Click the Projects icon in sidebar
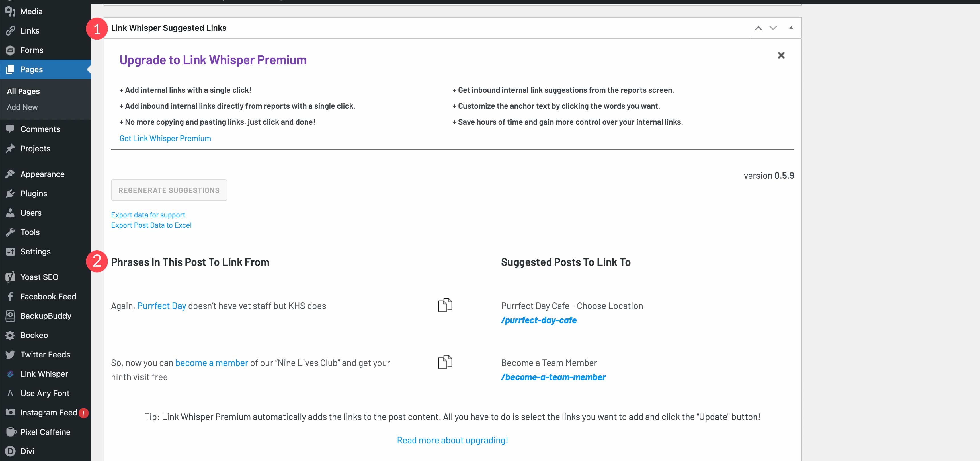The height and width of the screenshot is (461, 980). point(10,148)
